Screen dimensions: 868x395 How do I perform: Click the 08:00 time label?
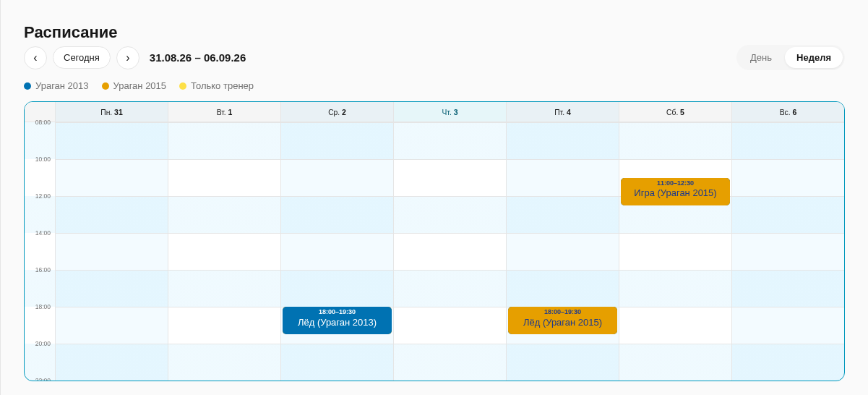click(x=43, y=122)
